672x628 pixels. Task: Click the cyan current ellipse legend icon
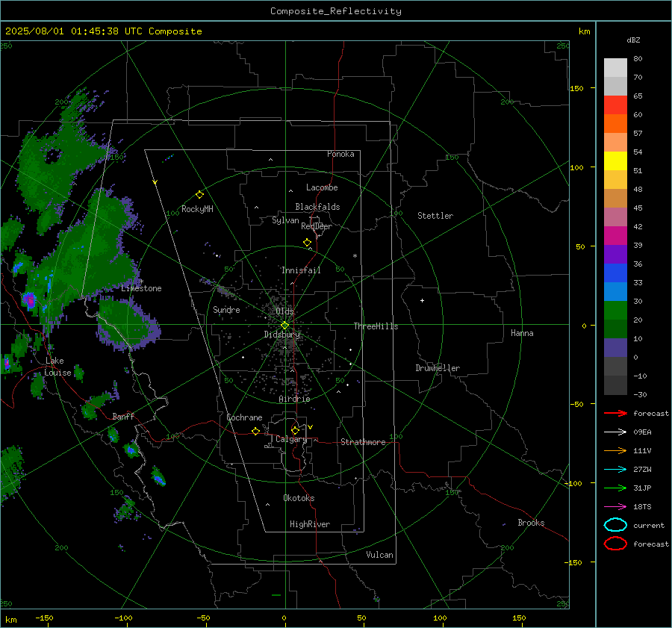click(615, 525)
